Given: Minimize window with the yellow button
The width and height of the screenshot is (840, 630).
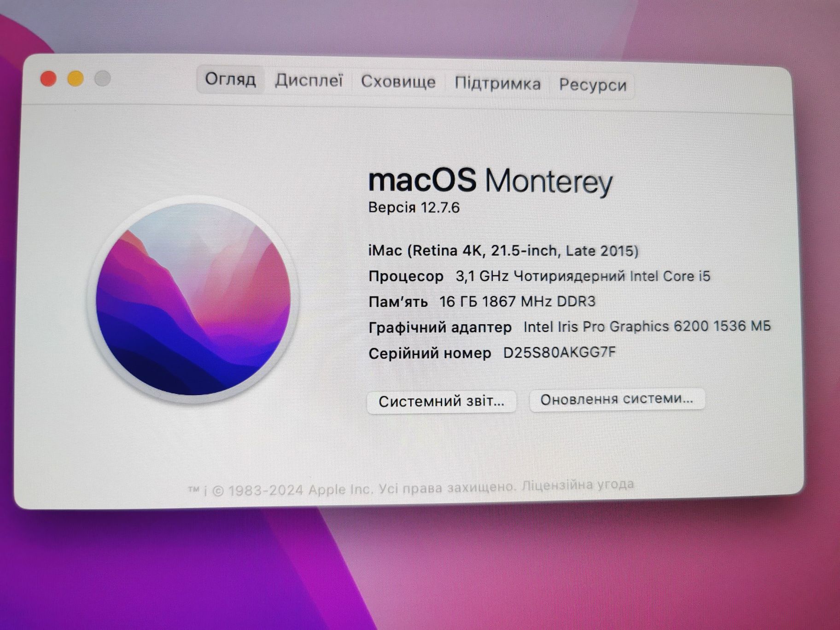Looking at the screenshot, I should 76,78.
